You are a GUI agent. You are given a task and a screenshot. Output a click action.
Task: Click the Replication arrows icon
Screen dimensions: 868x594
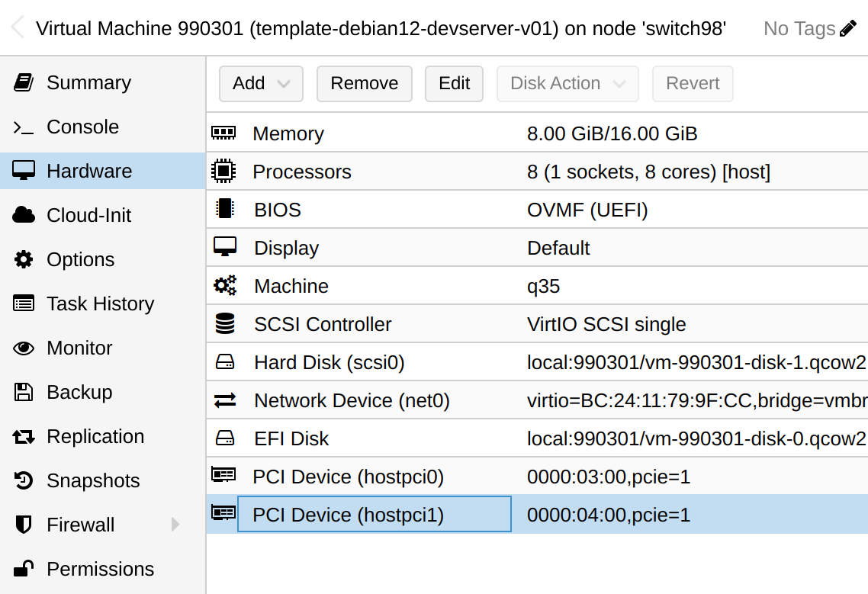tap(23, 437)
